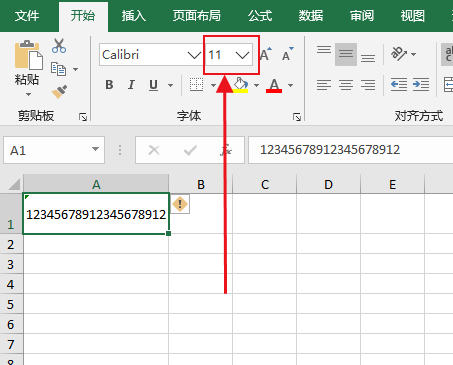
Task: Decrease the indent
Action: click(x=399, y=85)
